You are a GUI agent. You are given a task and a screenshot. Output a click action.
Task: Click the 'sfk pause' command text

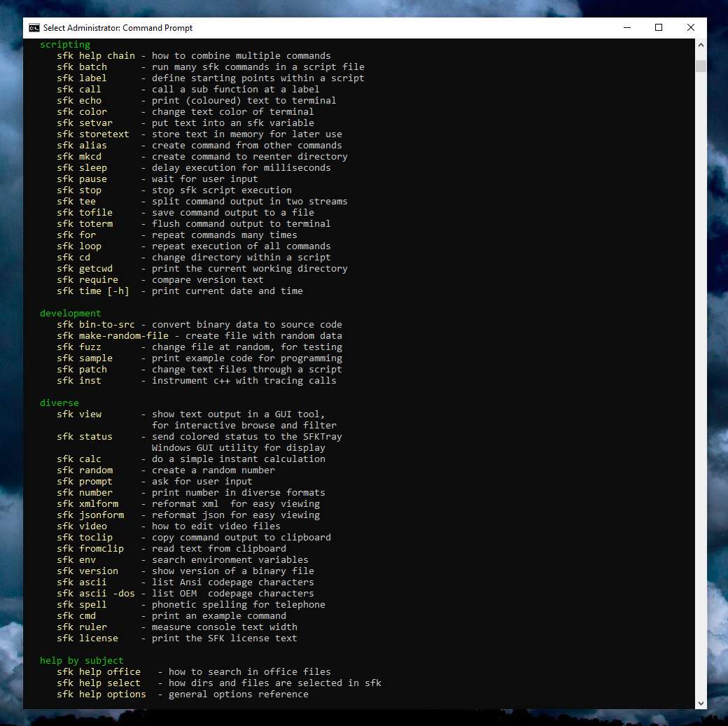point(82,179)
